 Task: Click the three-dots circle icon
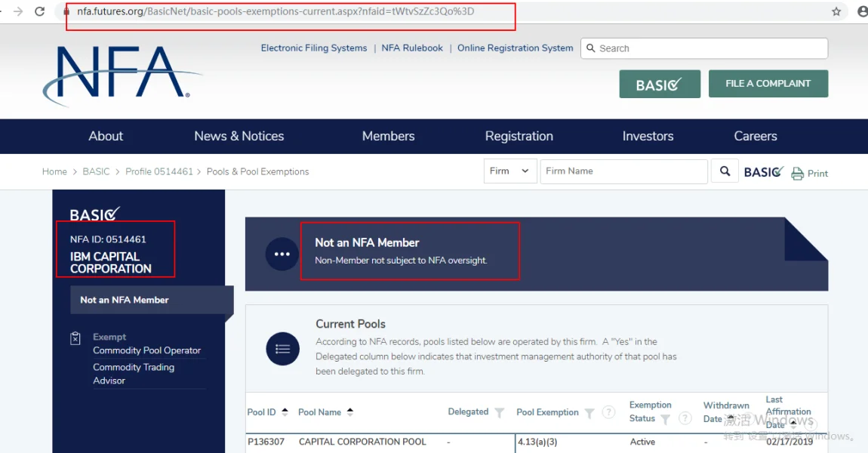[x=282, y=254]
